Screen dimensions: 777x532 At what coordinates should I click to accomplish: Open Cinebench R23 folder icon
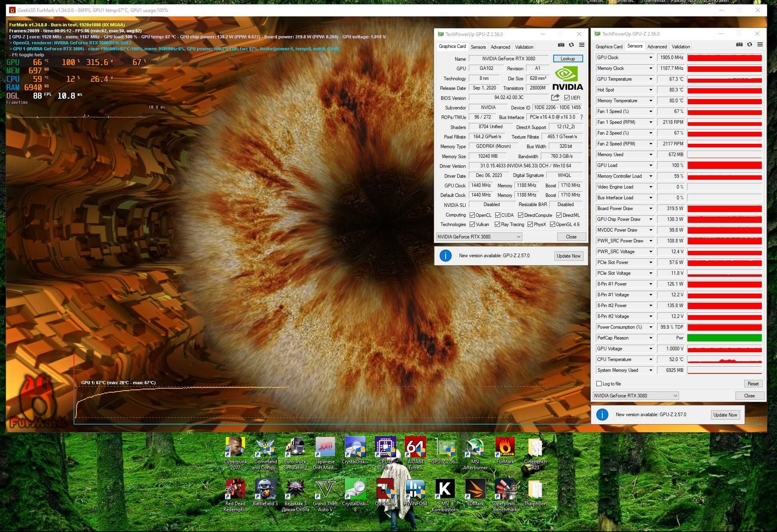[535, 453]
